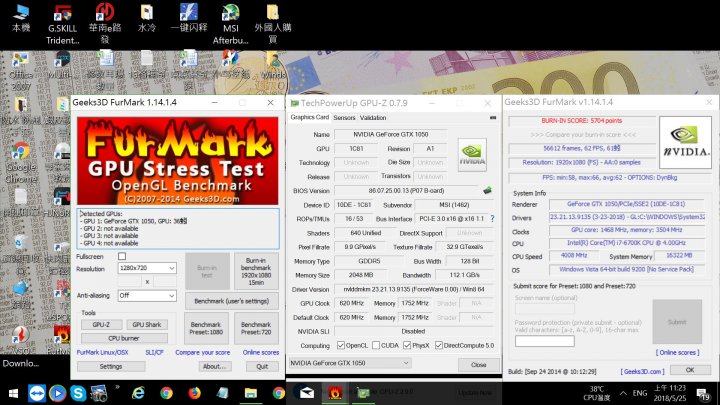Open the Mail envelope app in taskbar
The height and width of the screenshot is (405, 720).
coord(307,393)
